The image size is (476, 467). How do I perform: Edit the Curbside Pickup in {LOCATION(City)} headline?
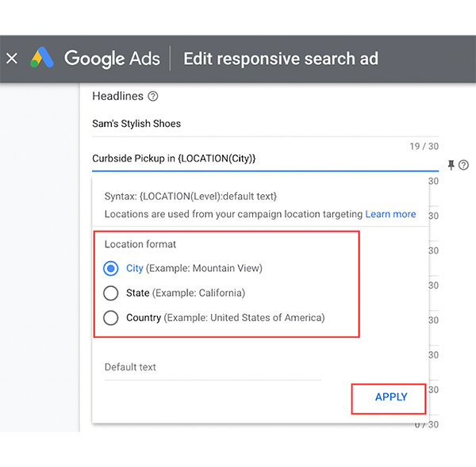coord(265,159)
